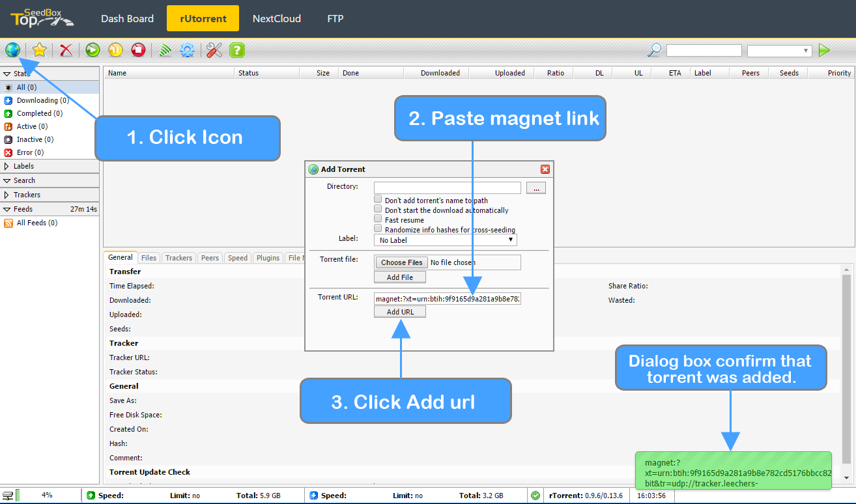
Task: Click the magnifier search icon
Action: coord(654,50)
